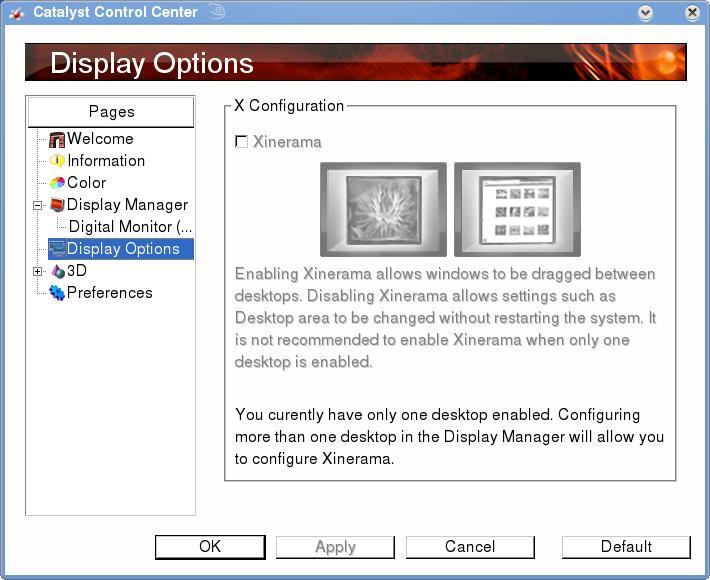This screenshot has width=710, height=580.
Task: Click the Display Manager monitor icon
Action: 57,205
